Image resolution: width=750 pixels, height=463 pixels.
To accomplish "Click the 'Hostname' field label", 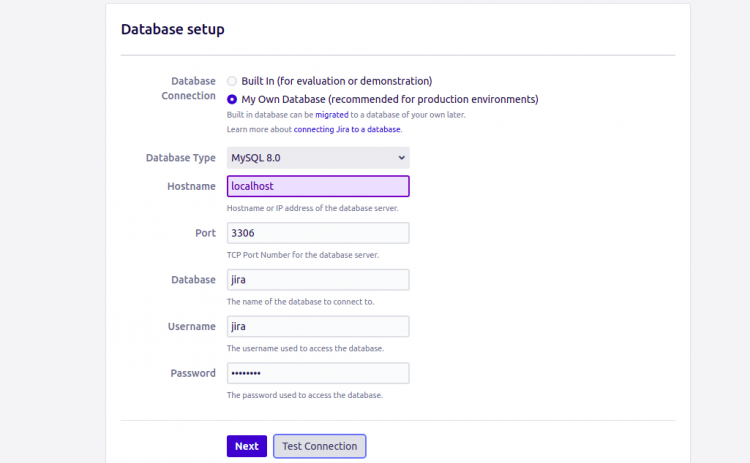I will click(x=191, y=187).
